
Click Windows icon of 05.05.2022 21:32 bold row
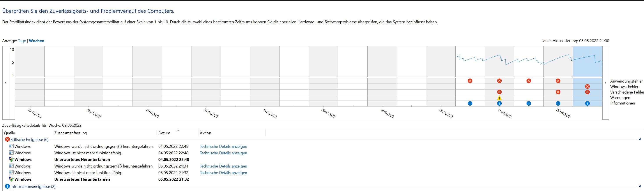coord(11,179)
